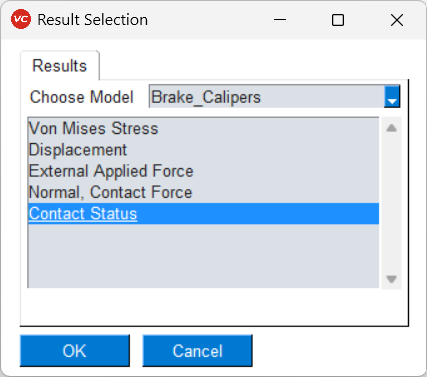Click the results list scrollbar track
Viewport: 427px width, 377px height.
click(391, 203)
